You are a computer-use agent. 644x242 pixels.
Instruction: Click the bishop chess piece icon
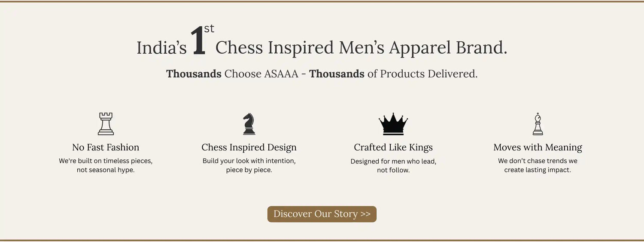(x=538, y=124)
